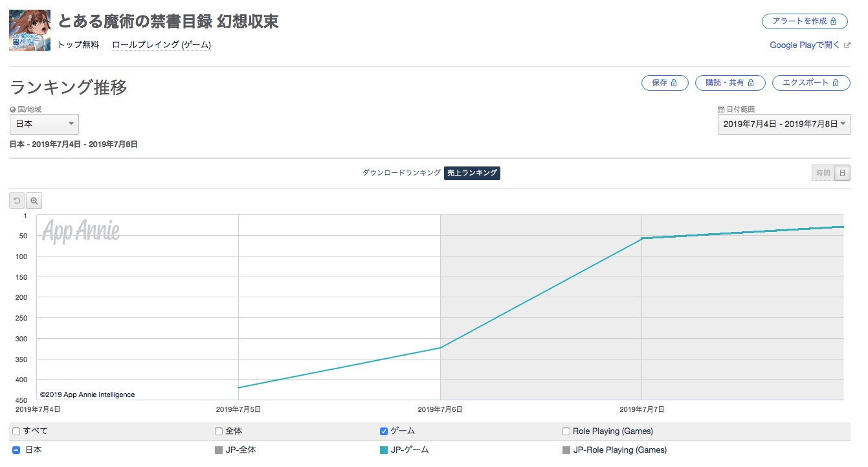Click the lock icon on Save button
868x467 pixels.
click(x=674, y=83)
